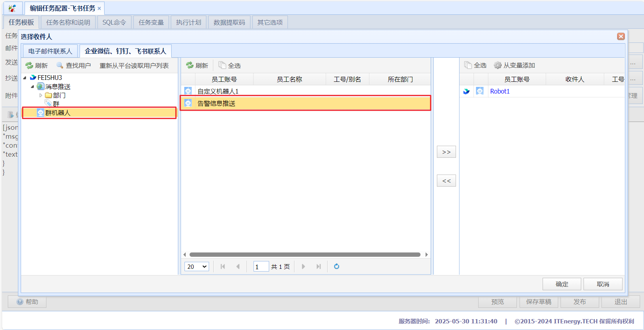This screenshot has width=644, height=330.
Task: Click Select All icon in middle panel
Action: coord(222,65)
